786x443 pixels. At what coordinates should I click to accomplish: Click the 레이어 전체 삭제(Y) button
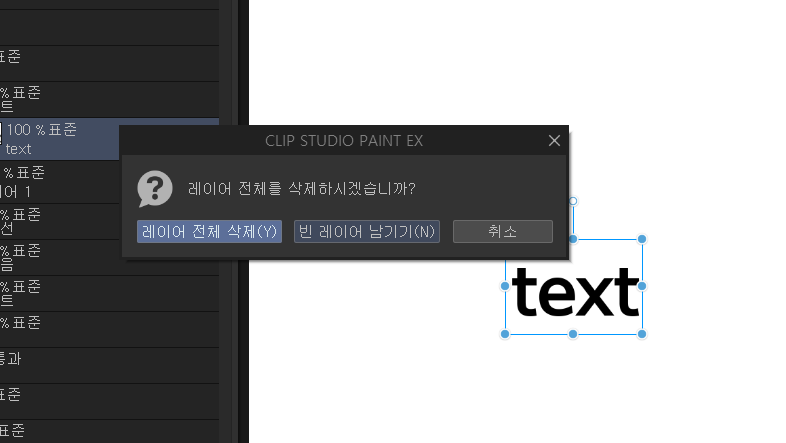pyautogui.click(x=210, y=232)
